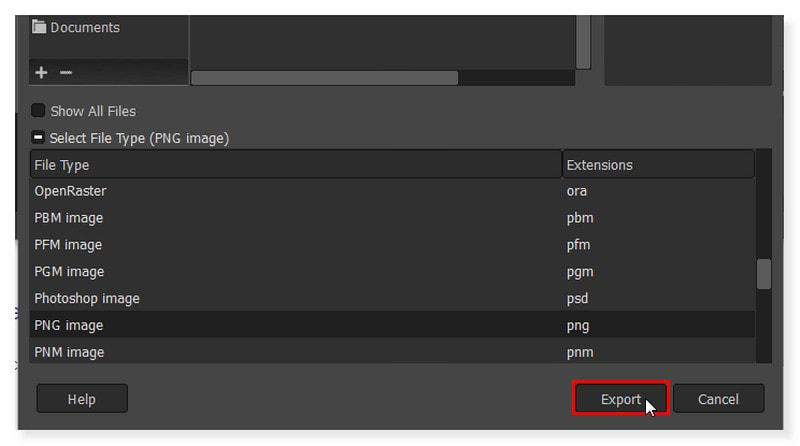Pick PGM image in the type list
This screenshot has width=800, height=446.
pos(69,272)
